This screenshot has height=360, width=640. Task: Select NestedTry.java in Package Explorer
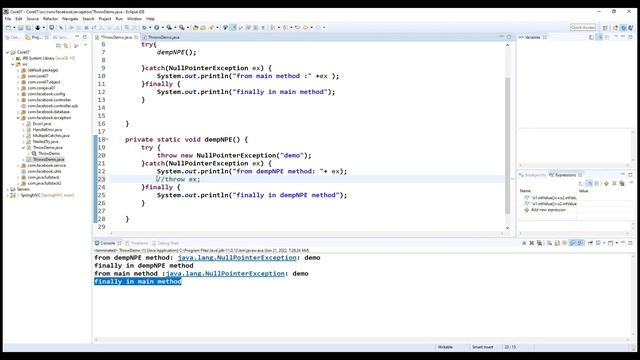click(x=45, y=142)
